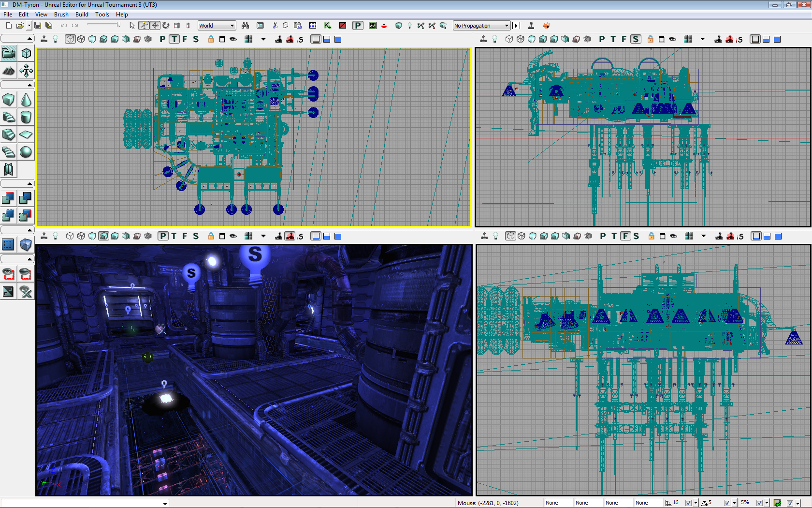The height and width of the screenshot is (508, 812).
Task: Toggle Top view in the top-left viewport
Action: pos(174,39)
